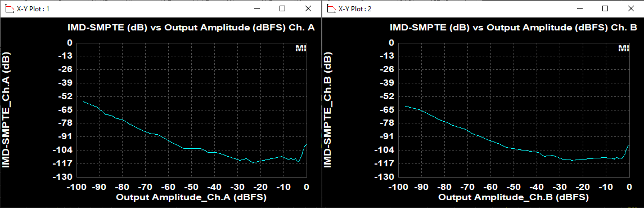
Task: Close the X-Y Plot 1 window
Action: pos(308,8)
